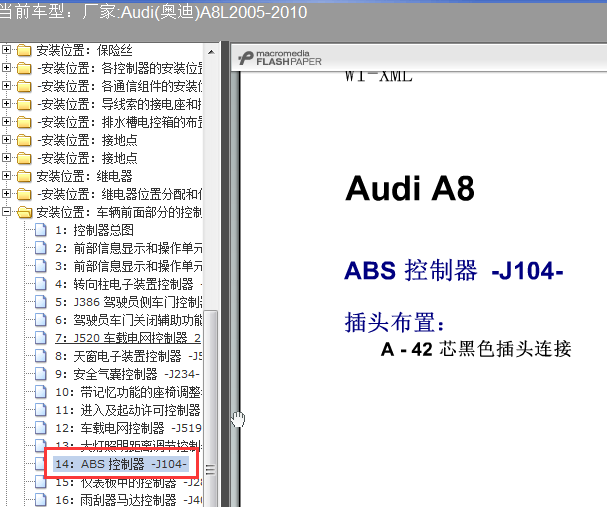Open 6: 驾驶员车门关闭辅助功能
Image resolution: width=607 pixels, height=507 pixels.
pos(129,320)
